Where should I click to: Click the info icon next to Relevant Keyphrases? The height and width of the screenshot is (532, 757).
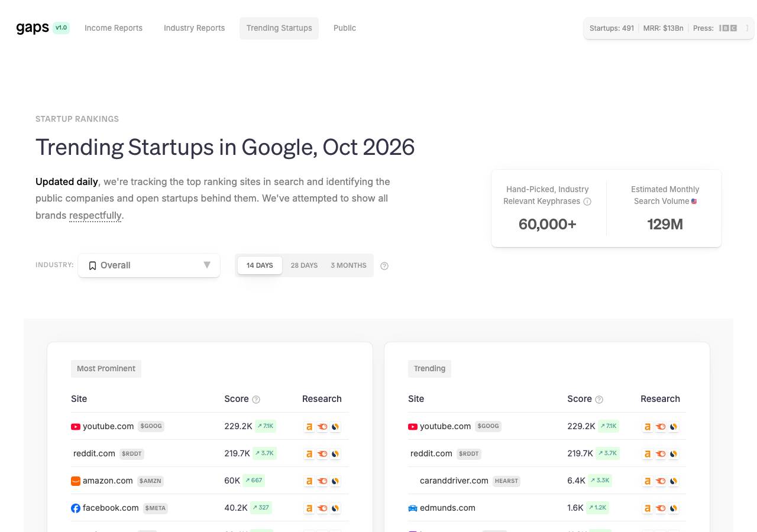pos(587,202)
